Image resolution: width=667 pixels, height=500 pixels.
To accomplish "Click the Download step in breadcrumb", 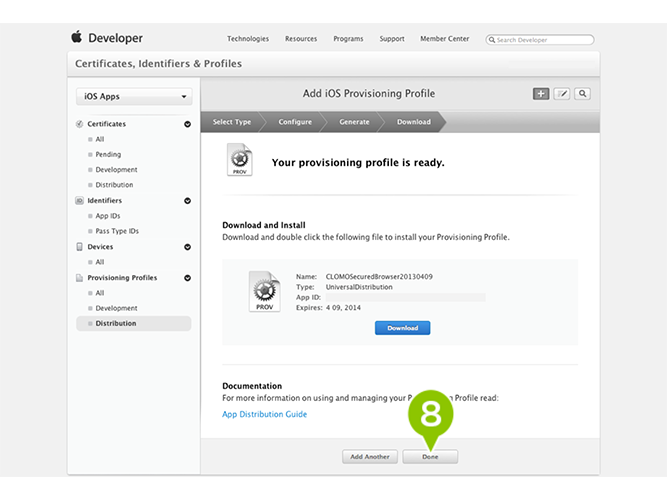I will pyautogui.click(x=414, y=122).
